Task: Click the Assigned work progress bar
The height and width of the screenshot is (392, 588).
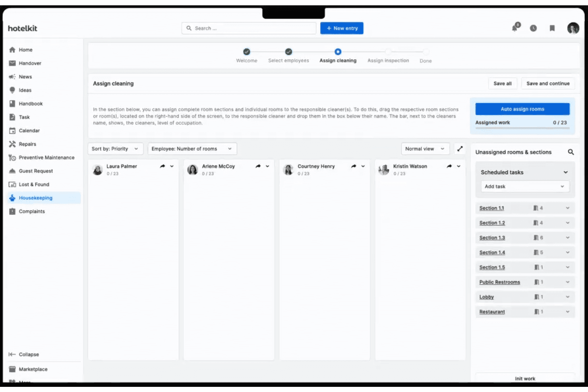Action: [x=522, y=128]
